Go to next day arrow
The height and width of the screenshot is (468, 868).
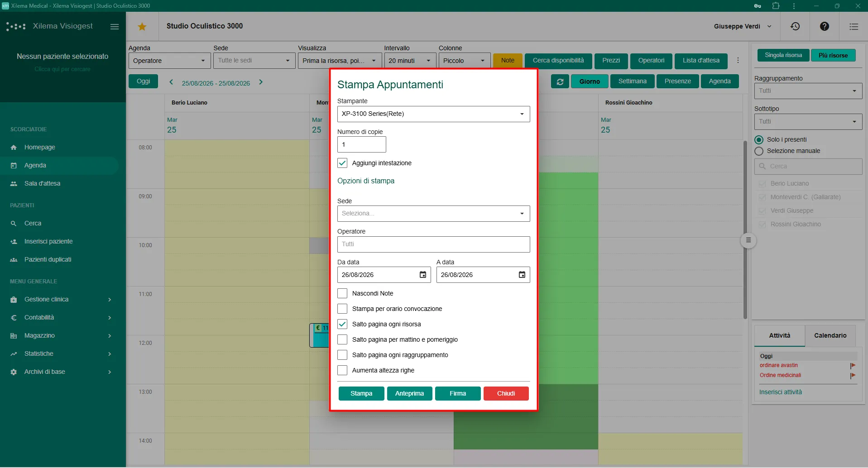(x=261, y=82)
